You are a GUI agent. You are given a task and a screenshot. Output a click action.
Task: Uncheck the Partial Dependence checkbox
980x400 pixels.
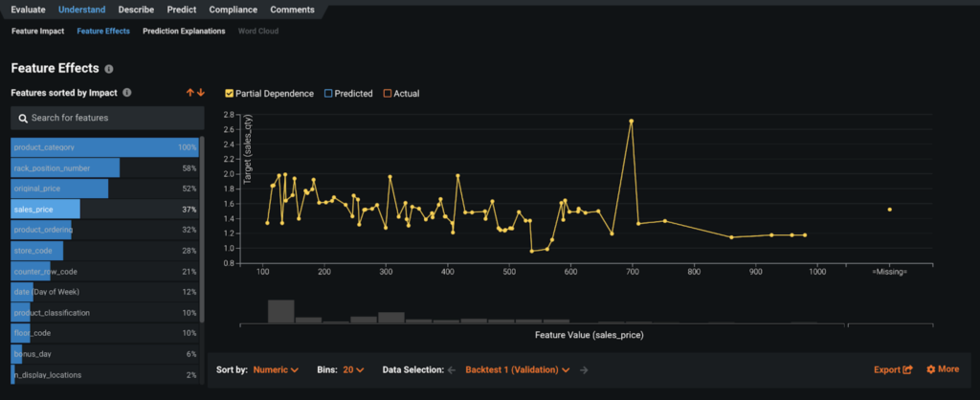[230, 94]
